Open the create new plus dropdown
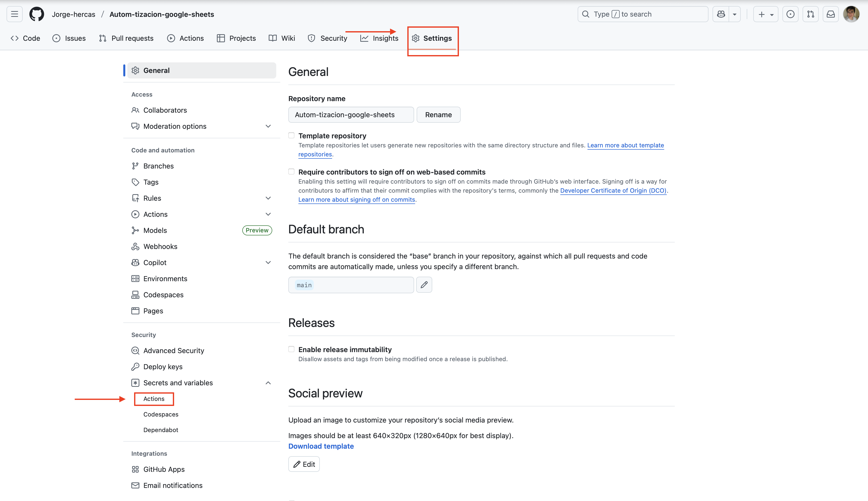This screenshot has height=501, width=868. [765, 14]
